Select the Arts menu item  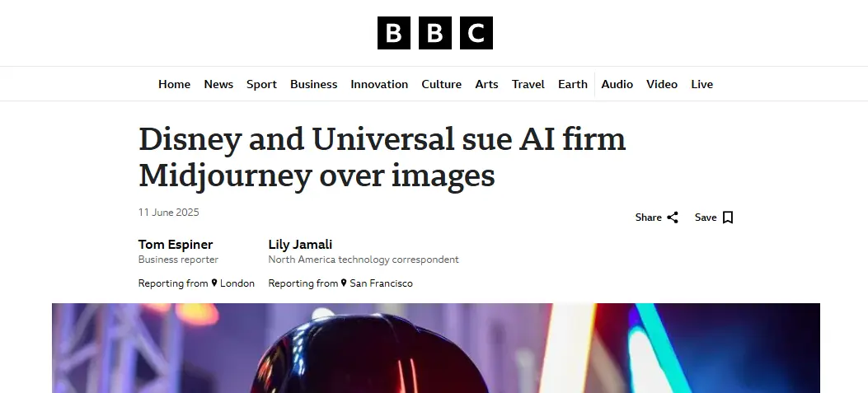tap(486, 84)
